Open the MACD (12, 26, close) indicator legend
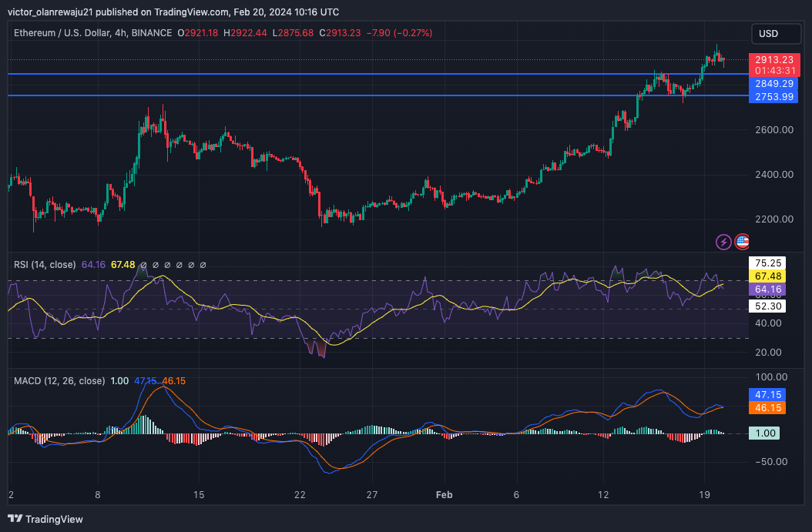The width and height of the screenshot is (812, 532). click(x=59, y=381)
